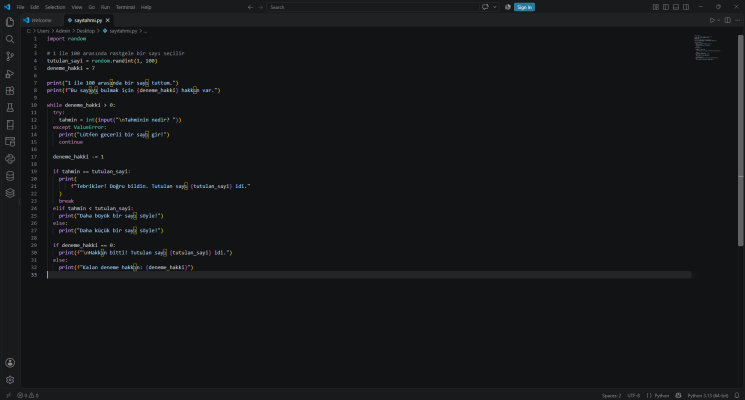This screenshot has width=745, height=400.
Task: Expand the breadcrumb ellipsis after saytahmi.py
Action: coord(145,31)
